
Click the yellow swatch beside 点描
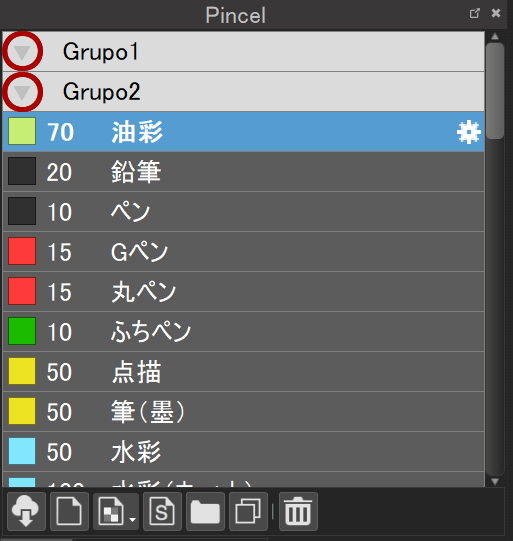coord(22,371)
